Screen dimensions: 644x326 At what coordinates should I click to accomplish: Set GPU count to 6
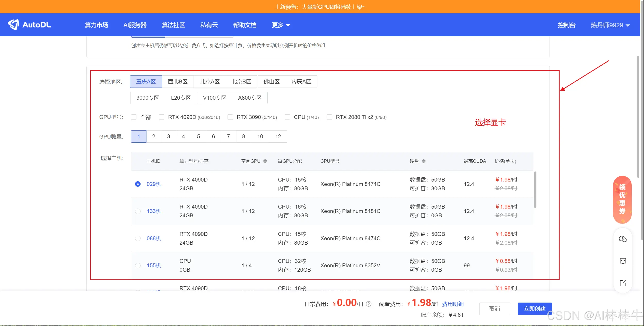pos(213,136)
